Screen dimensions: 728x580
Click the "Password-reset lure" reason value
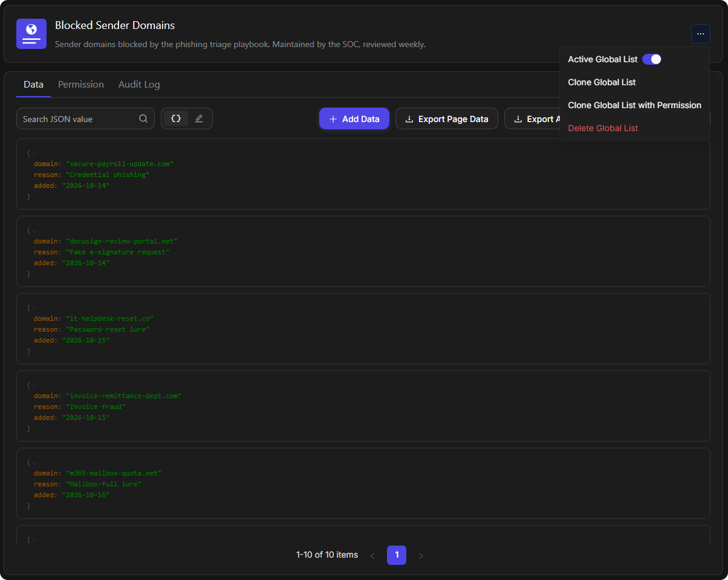108,329
